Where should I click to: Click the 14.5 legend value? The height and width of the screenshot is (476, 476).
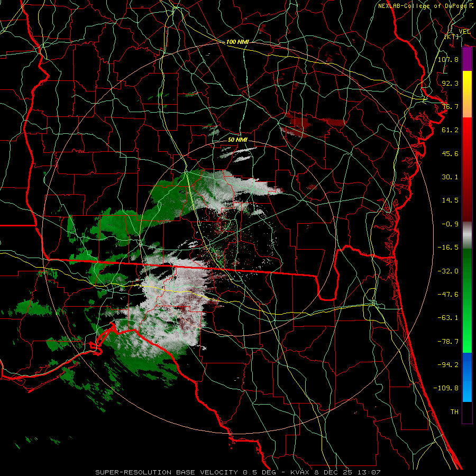click(x=450, y=200)
